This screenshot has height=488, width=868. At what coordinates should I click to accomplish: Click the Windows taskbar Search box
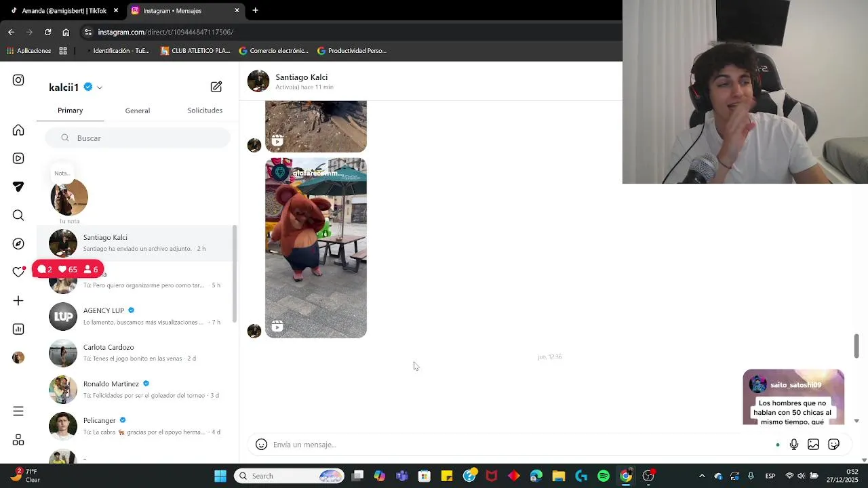point(290,476)
